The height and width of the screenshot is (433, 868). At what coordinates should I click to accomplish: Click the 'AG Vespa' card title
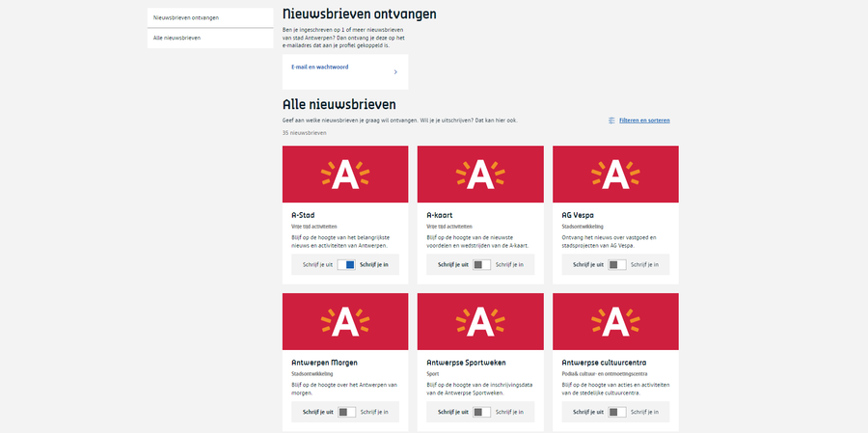point(578,215)
